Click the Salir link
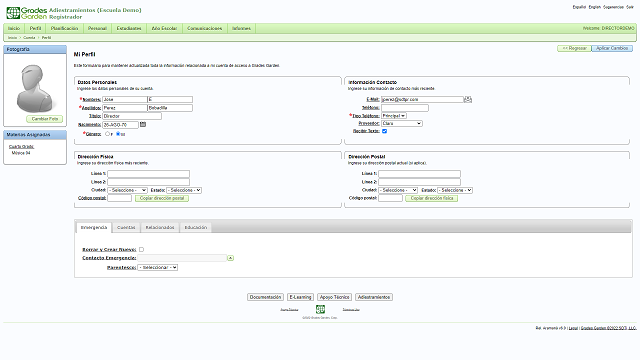The image size is (640, 360). coord(630,7)
